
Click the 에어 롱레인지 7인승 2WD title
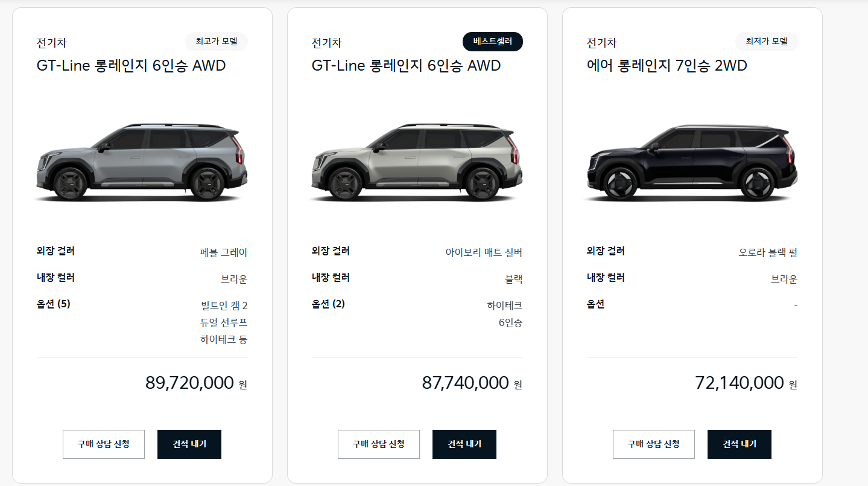[x=667, y=65]
